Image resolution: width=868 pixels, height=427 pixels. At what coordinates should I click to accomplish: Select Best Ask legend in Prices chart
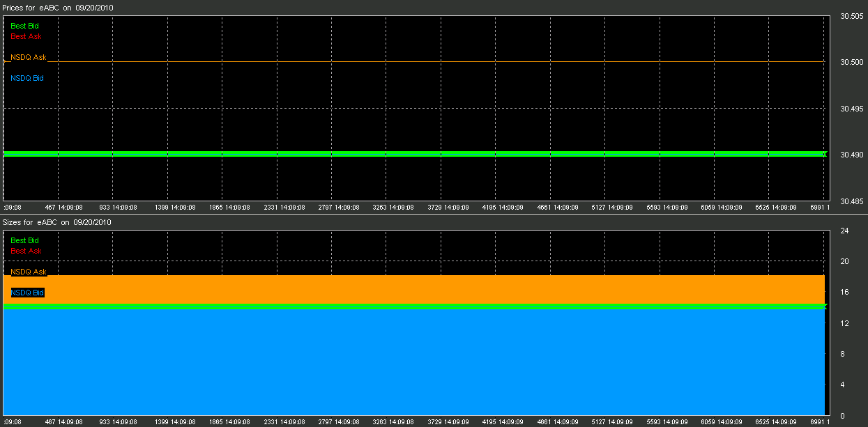(25, 36)
